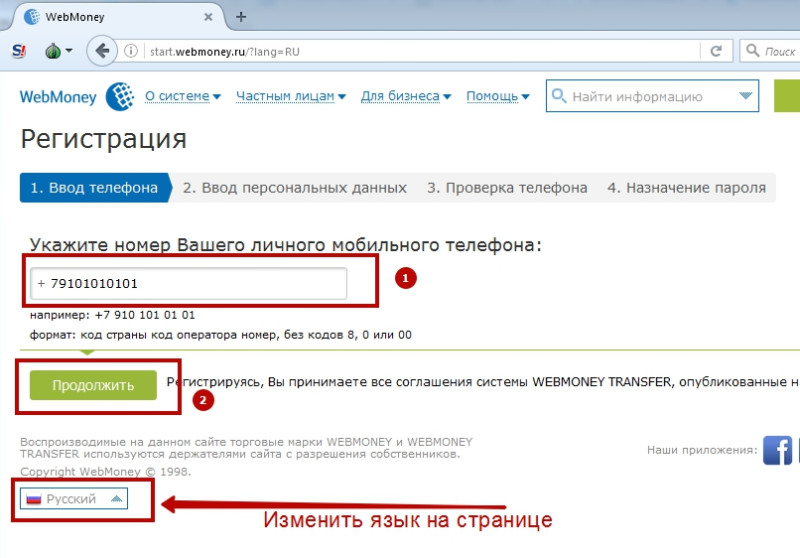Select step 1. Ввод телефона

pos(94,188)
